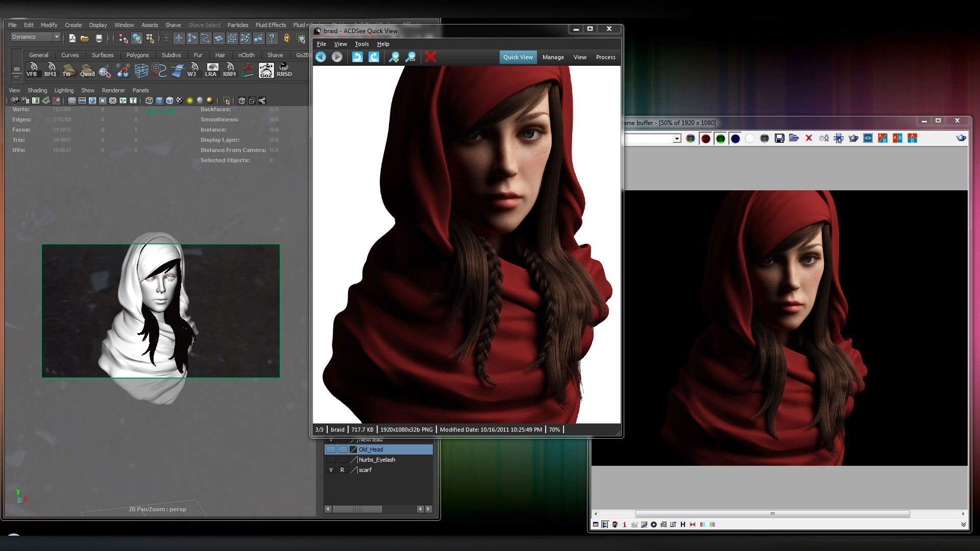Open the viewport Renderer menu
This screenshot has height=551, width=980.
tap(113, 90)
